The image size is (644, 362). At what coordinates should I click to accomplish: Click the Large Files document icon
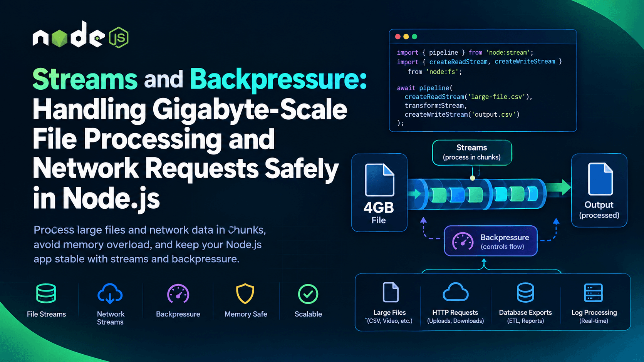point(391,292)
